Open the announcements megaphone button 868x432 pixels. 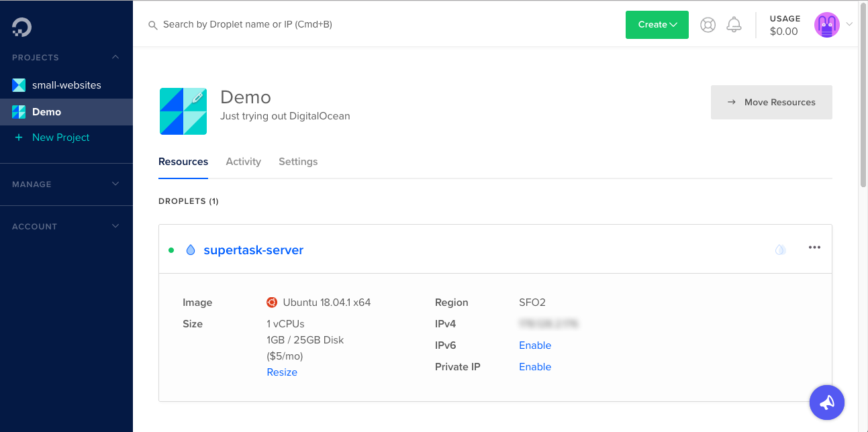[827, 402]
